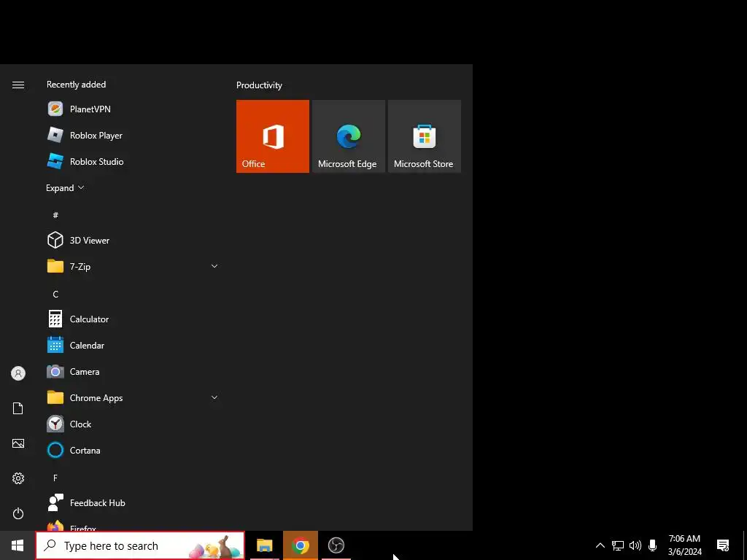
Task: Switch to Google Chrome on taskbar
Action: [x=300, y=545]
